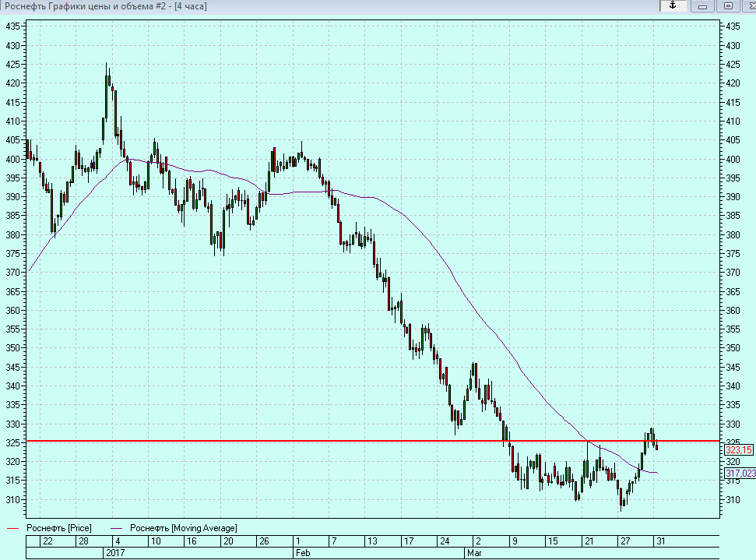Click date label 24 on time axis

point(445,541)
